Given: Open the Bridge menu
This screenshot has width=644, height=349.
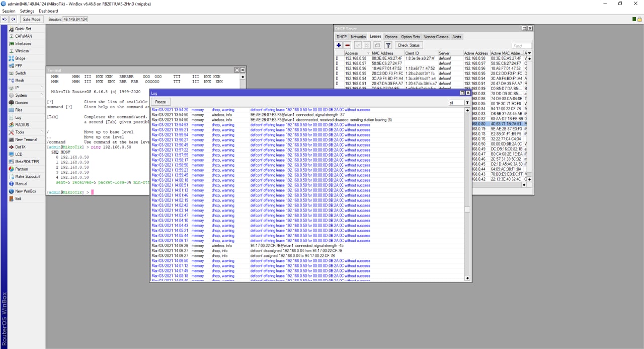Looking at the screenshot, I should point(20,58).
